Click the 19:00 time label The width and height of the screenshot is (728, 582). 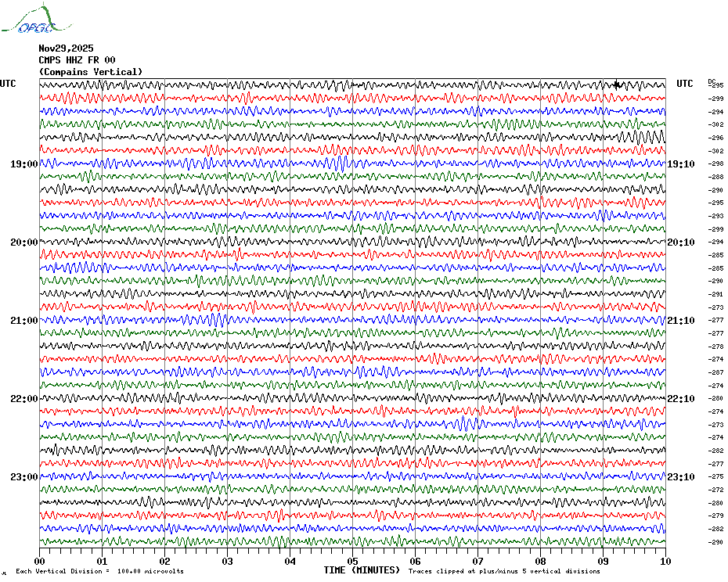pyautogui.click(x=24, y=164)
